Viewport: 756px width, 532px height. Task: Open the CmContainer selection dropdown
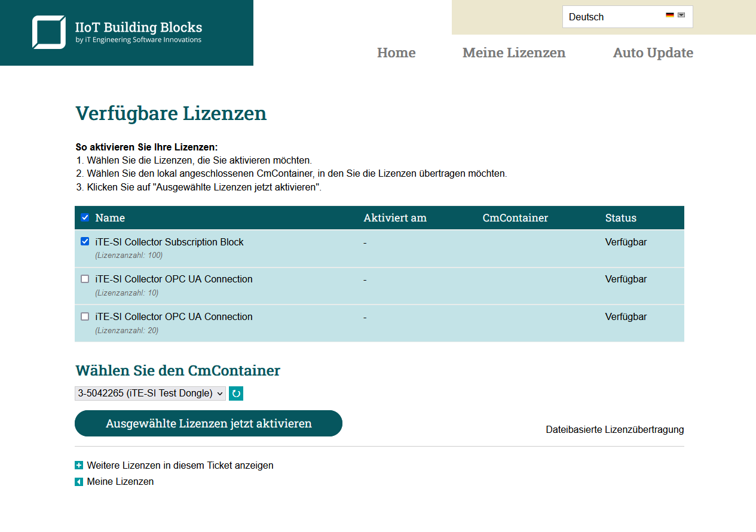click(150, 393)
